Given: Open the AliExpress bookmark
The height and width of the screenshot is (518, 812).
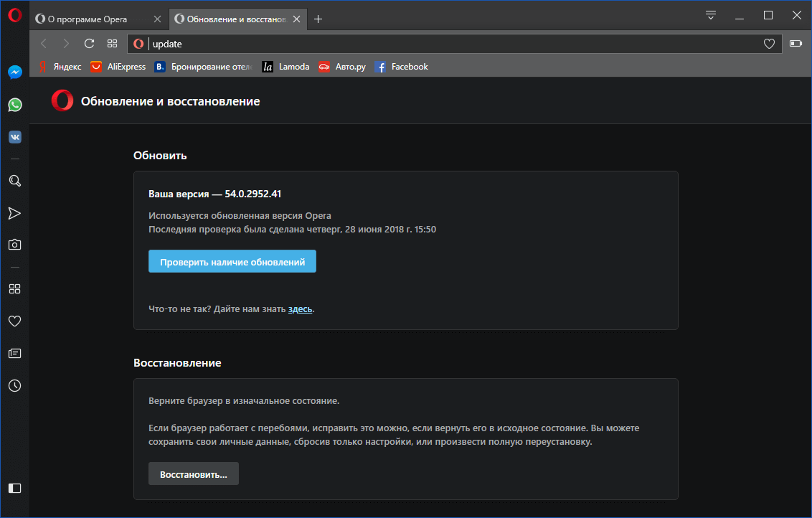Looking at the screenshot, I should 118,67.
